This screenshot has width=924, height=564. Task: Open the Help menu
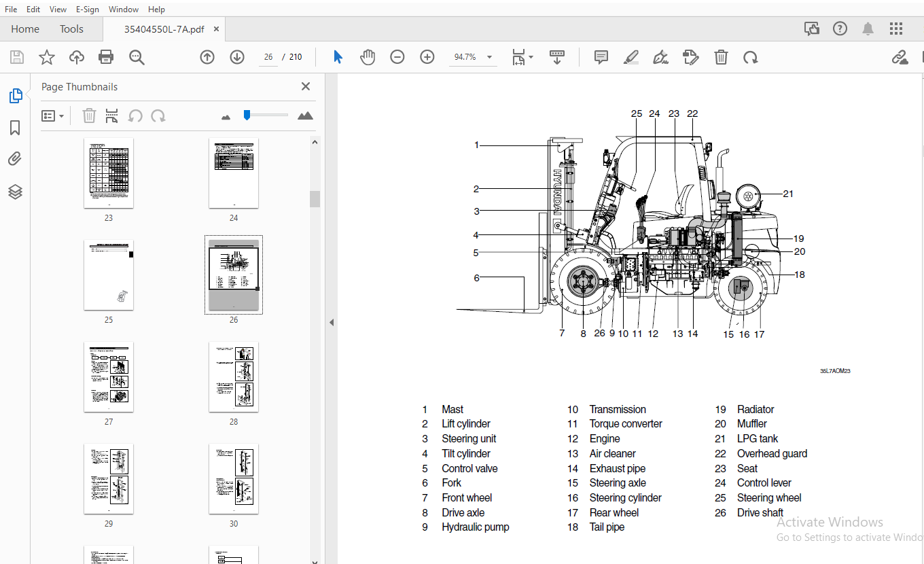pyautogui.click(x=156, y=10)
